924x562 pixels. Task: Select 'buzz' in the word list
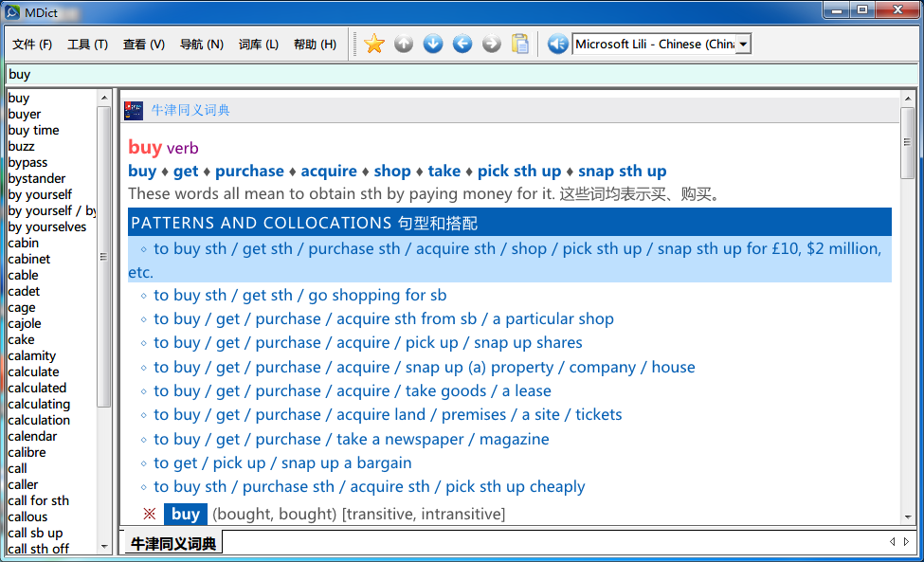click(21, 146)
